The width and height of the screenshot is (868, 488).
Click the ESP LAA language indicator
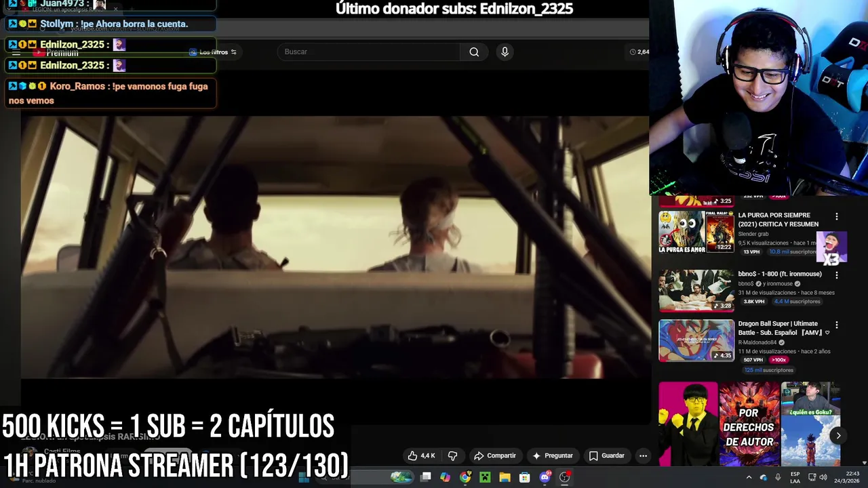point(795,477)
